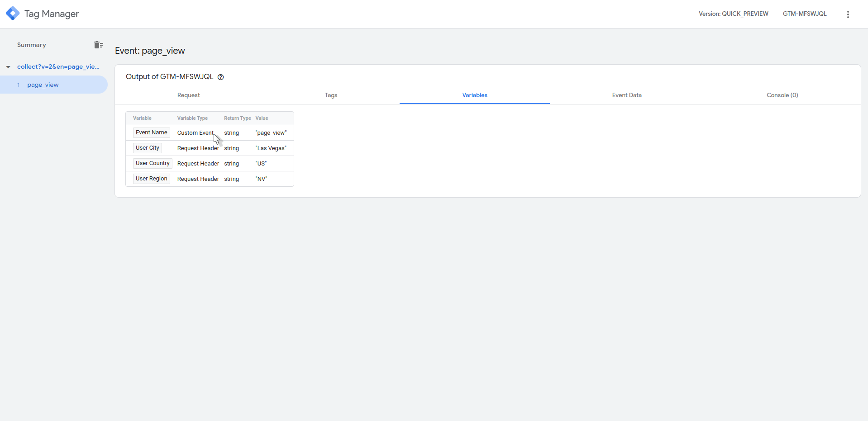Select the Event Name variable chip
Screen dimensions: 868x421
coord(151,132)
